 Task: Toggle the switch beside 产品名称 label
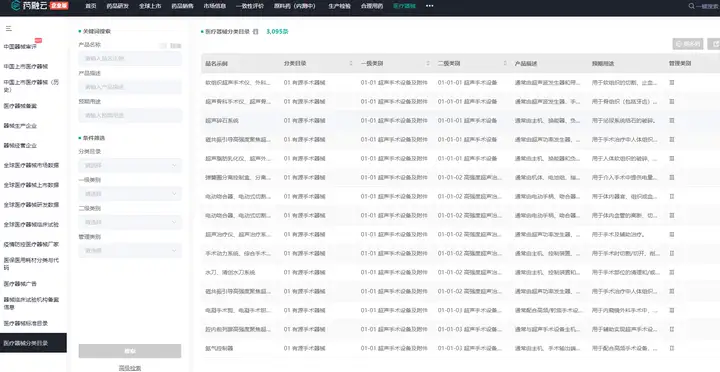click(163, 45)
